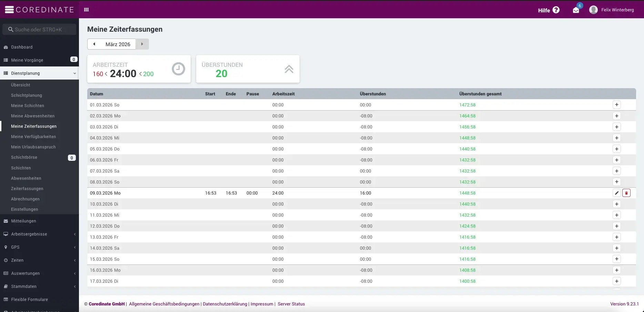Go to next month after März 2026
This screenshot has width=644, height=312.
142,44
